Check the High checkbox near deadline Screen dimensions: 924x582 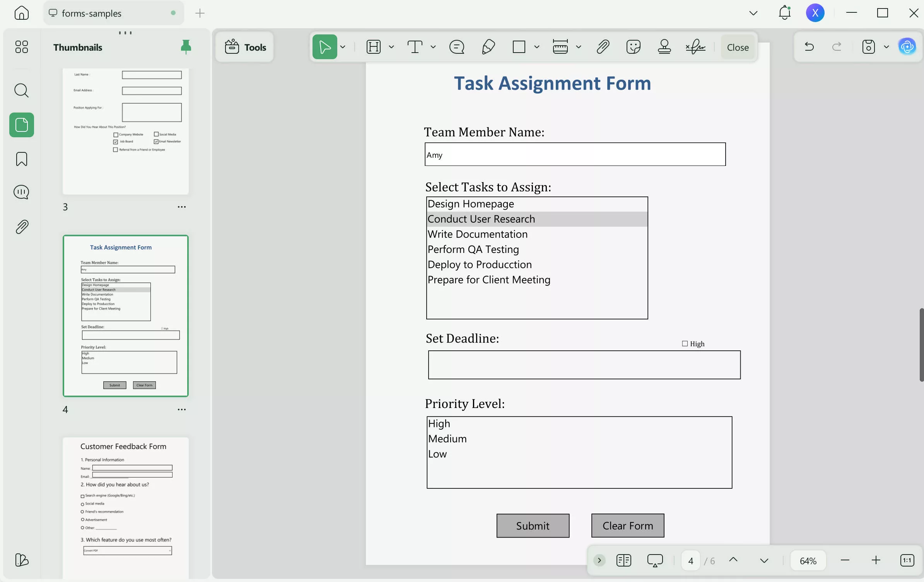(685, 343)
